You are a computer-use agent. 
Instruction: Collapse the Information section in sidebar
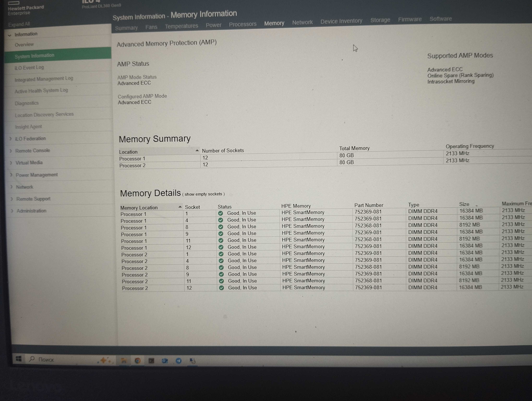tap(10, 35)
